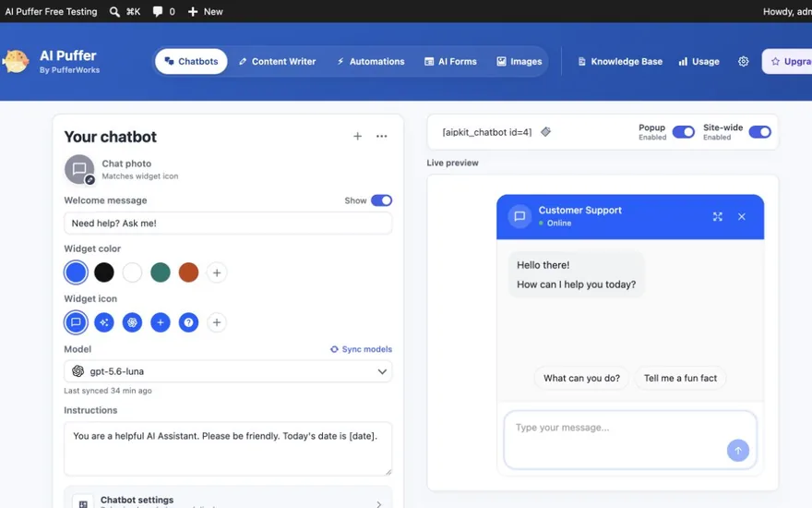The height and width of the screenshot is (508, 812).
Task: Select the blue widget color
Action: [76, 272]
